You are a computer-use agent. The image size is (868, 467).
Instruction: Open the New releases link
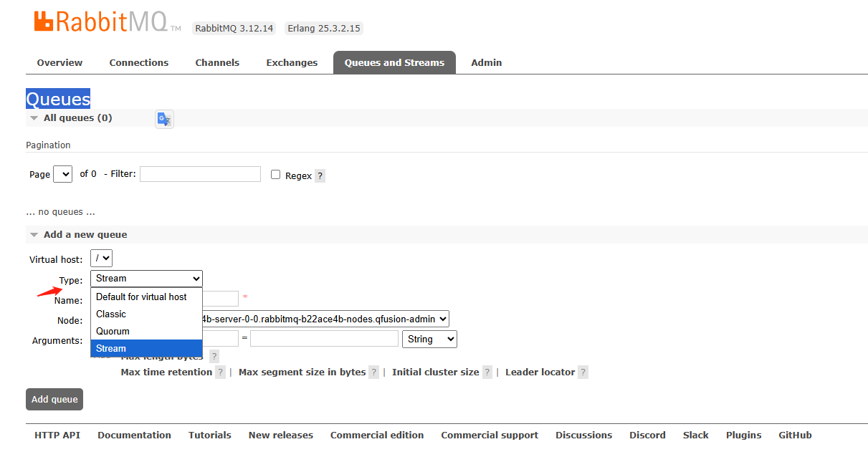coord(281,435)
